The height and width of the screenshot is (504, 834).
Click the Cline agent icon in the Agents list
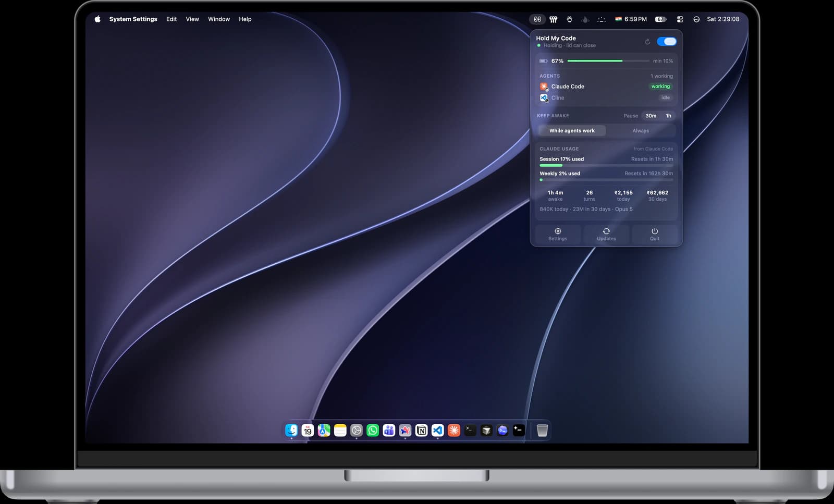(x=544, y=98)
